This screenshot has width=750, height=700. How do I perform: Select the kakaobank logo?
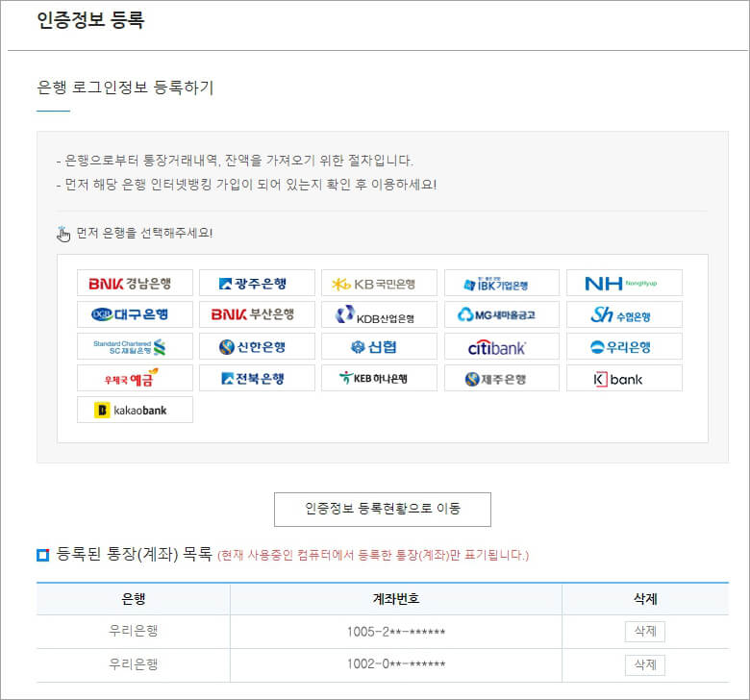(135, 410)
